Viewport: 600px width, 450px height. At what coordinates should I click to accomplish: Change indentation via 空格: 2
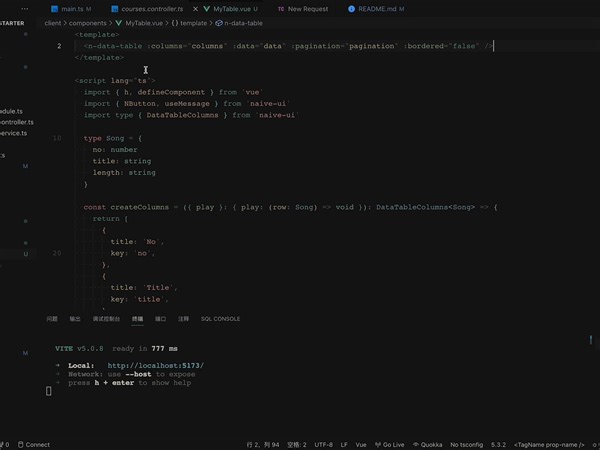pyautogui.click(x=297, y=445)
